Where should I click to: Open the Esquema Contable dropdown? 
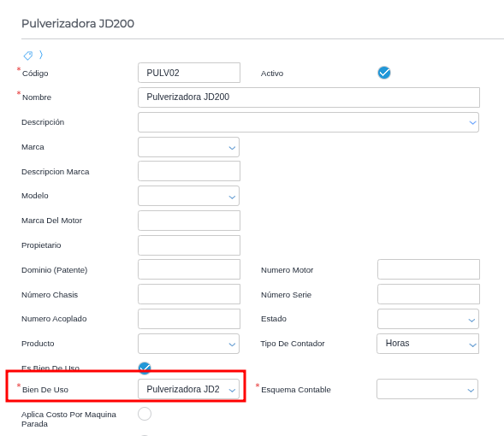pos(427,389)
